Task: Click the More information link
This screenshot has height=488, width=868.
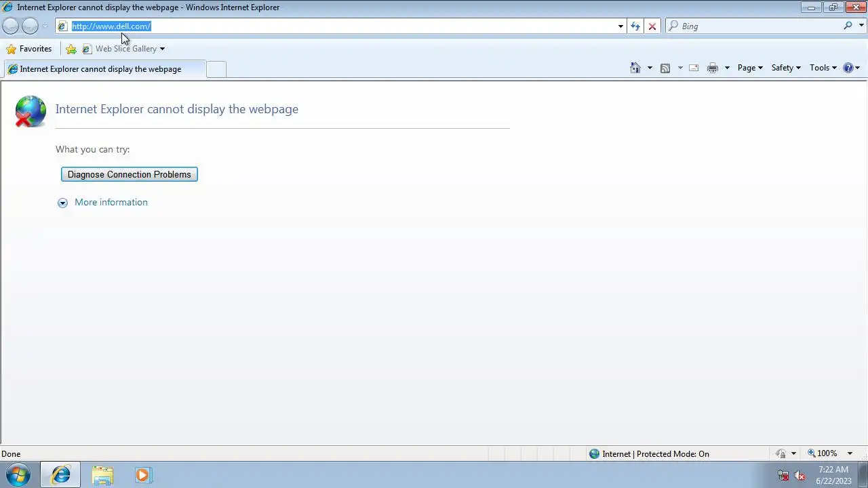Action: coord(111,202)
